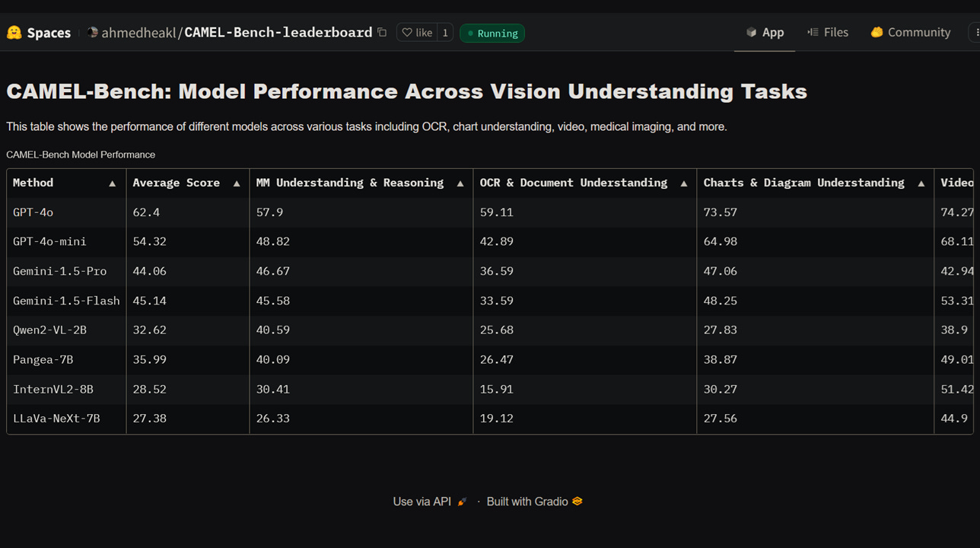
Task: Click the average score cell 54.32
Action: coord(188,242)
